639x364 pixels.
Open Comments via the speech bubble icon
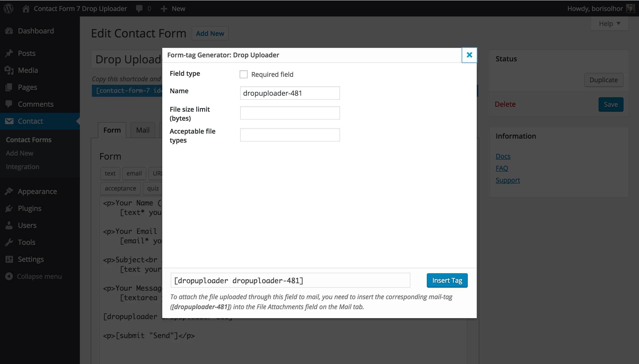click(9, 104)
